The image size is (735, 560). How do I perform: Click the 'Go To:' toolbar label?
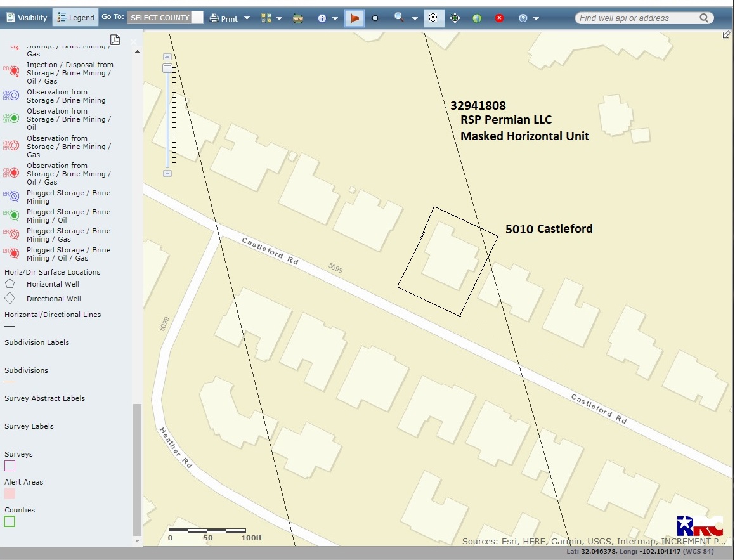pyautogui.click(x=113, y=17)
